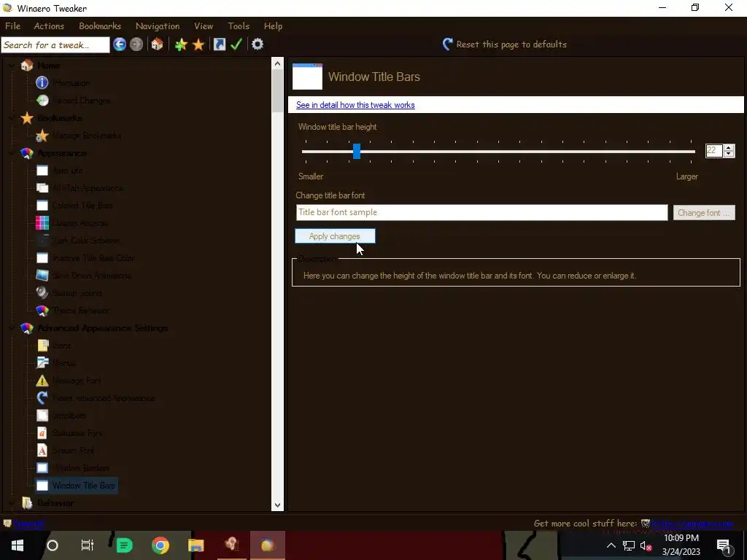Open the winaero.com link at bottom right

(x=692, y=524)
